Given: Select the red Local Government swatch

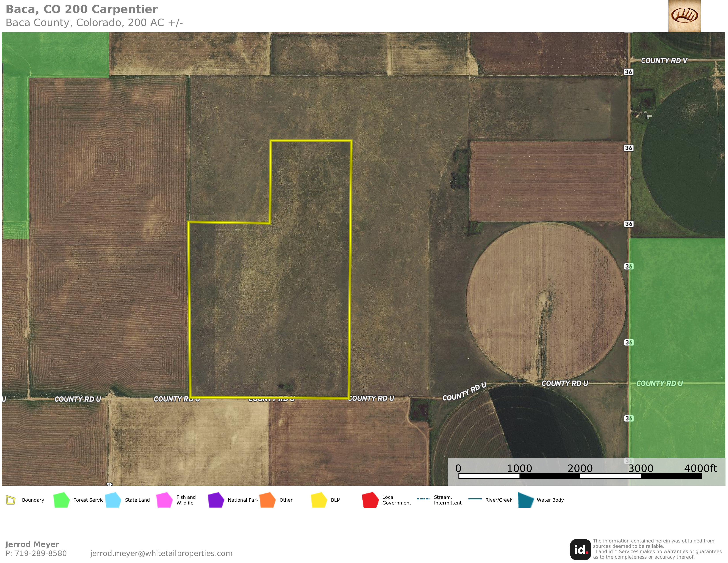Looking at the screenshot, I should point(370,500).
